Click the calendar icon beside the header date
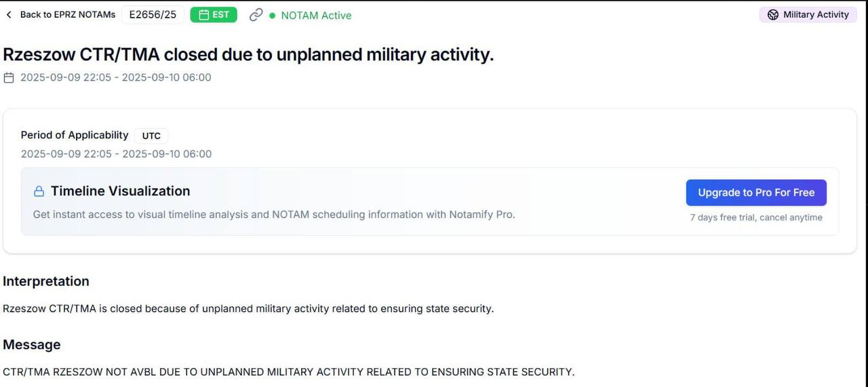 point(9,78)
